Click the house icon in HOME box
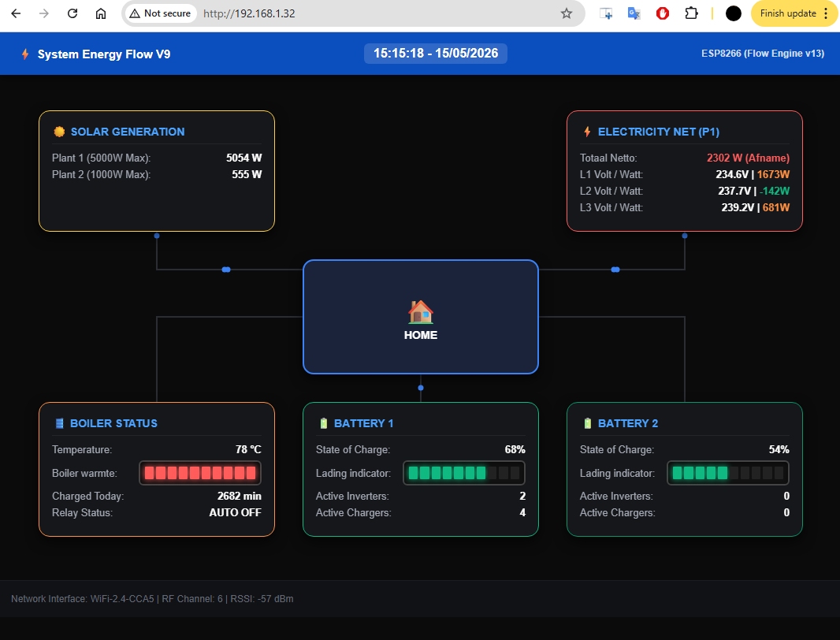The height and width of the screenshot is (640, 840). (421, 311)
